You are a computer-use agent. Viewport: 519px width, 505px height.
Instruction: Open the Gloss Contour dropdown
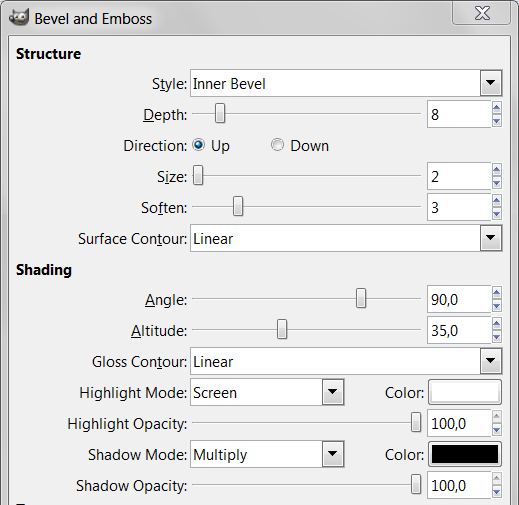(x=346, y=361)
